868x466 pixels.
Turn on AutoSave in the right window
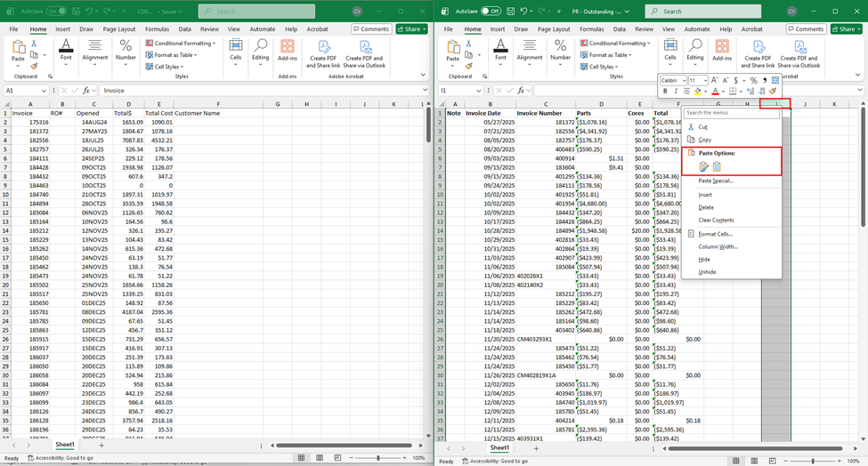click(x=491, y=11)
